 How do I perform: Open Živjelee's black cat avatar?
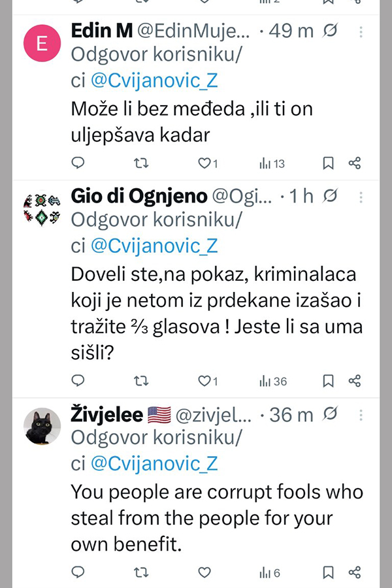(x=42, y=427)
